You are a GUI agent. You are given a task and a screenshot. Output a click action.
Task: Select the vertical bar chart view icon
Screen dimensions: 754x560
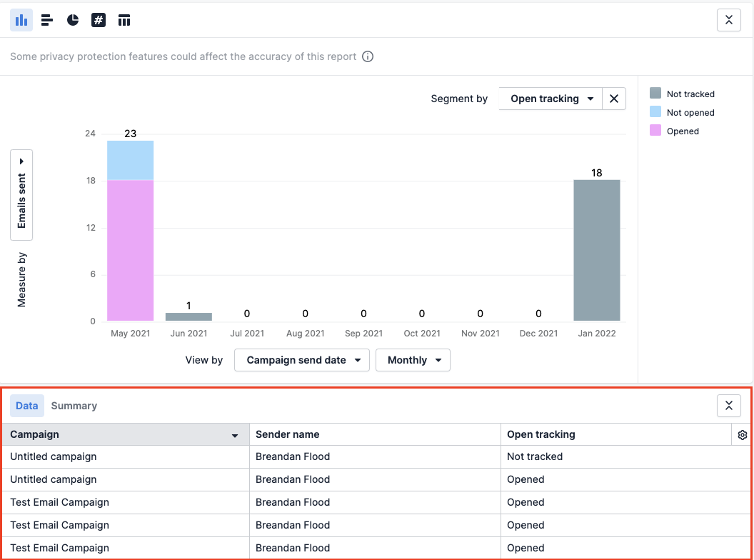pos(21,20)
